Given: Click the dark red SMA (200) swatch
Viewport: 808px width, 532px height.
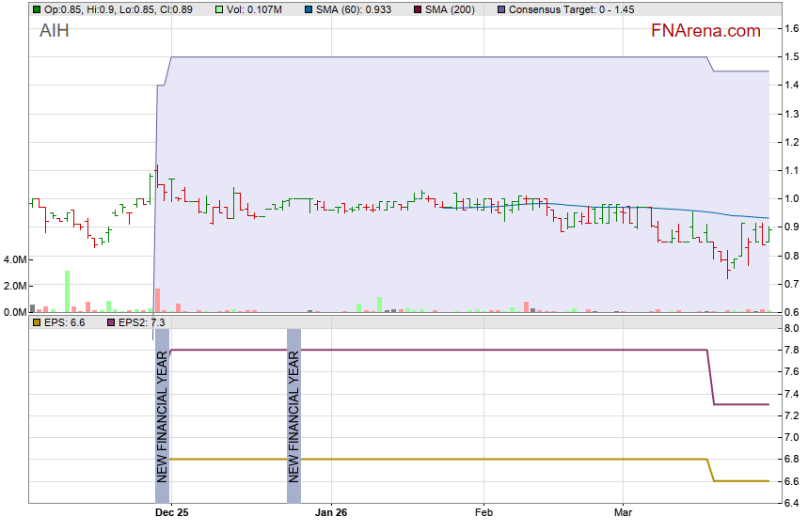Looking at the screenshot, I should click(418, 8).
